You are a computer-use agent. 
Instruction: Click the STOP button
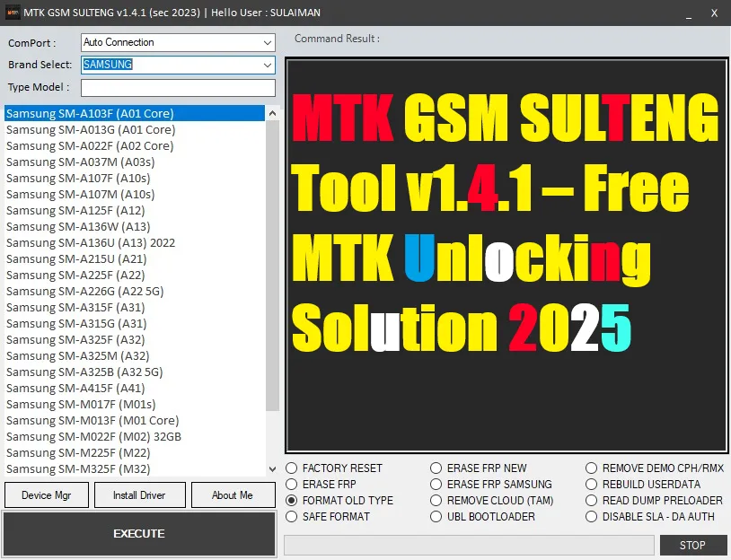tap(692, 545)
